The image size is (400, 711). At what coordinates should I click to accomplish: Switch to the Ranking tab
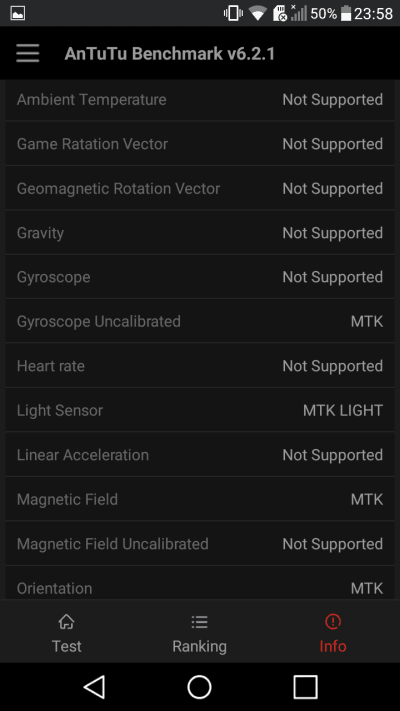point(200,632)
